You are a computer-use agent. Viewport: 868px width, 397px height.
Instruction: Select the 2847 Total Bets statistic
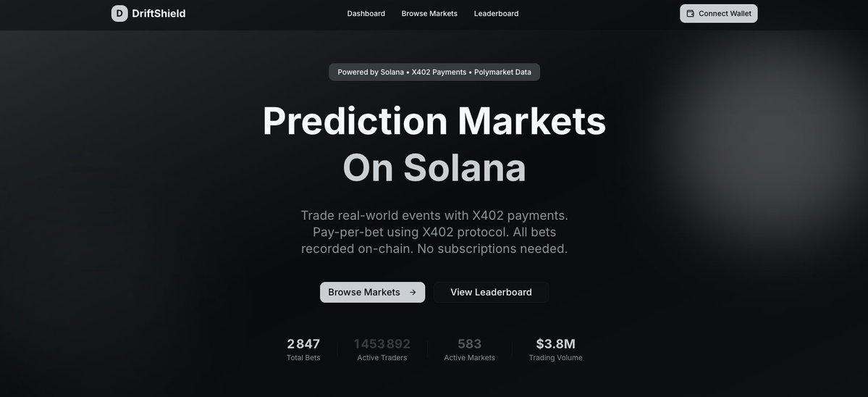(303, 349)
